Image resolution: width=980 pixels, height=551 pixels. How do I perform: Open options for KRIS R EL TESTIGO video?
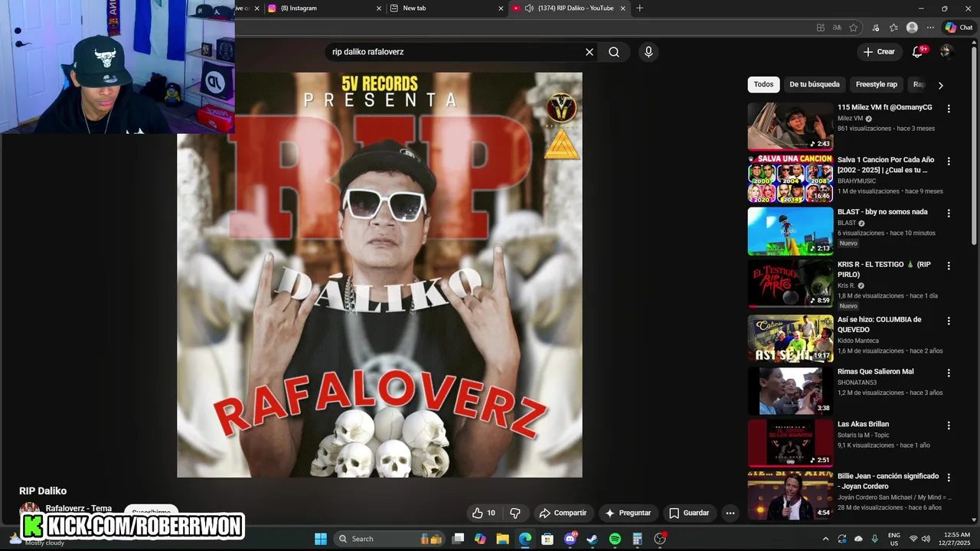pyautogui.click(x=949, y=266)
